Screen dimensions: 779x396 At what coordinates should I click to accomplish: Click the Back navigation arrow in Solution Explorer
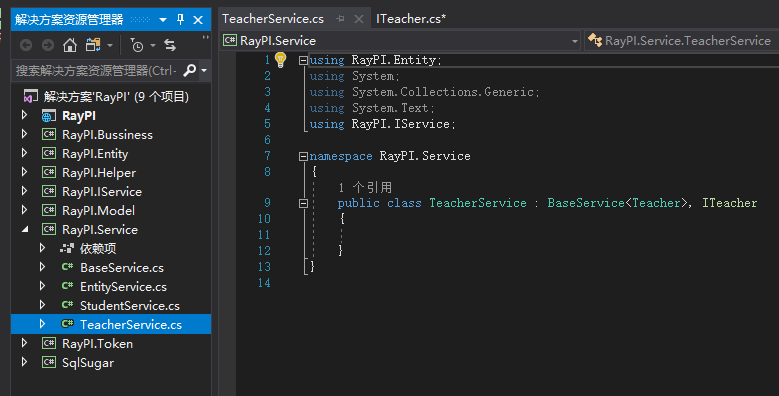coord(26,46)
